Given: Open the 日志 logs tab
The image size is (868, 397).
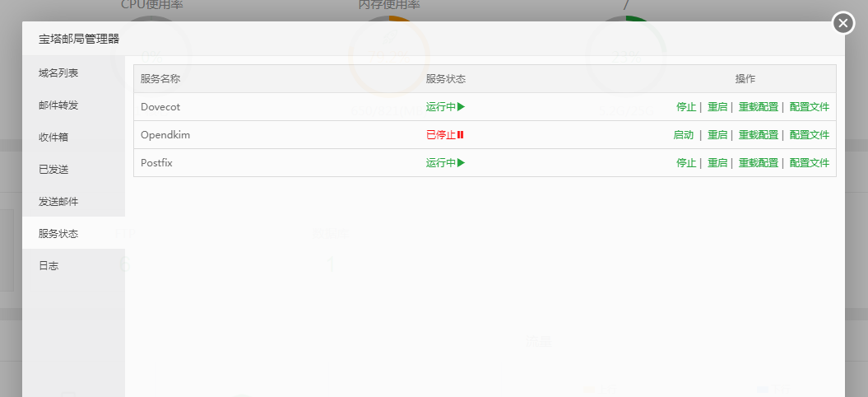Looking at the screenshot, I should click(x=73, y=266).
